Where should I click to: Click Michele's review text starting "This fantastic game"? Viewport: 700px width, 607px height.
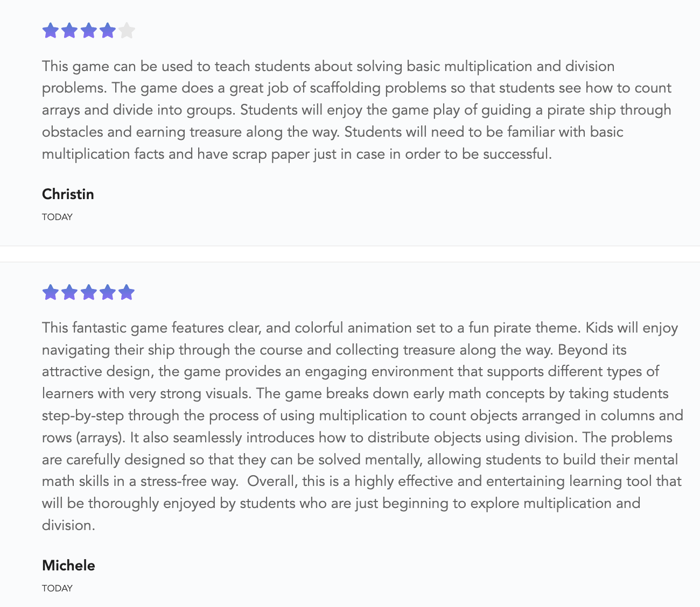pyautogui.click(x=360, y=328)
